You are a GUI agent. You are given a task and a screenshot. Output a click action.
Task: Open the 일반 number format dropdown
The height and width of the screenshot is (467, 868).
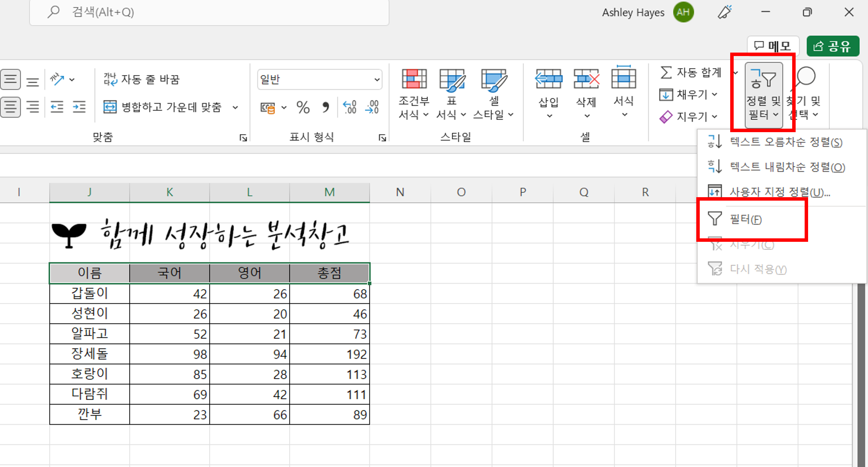point(377,80)
